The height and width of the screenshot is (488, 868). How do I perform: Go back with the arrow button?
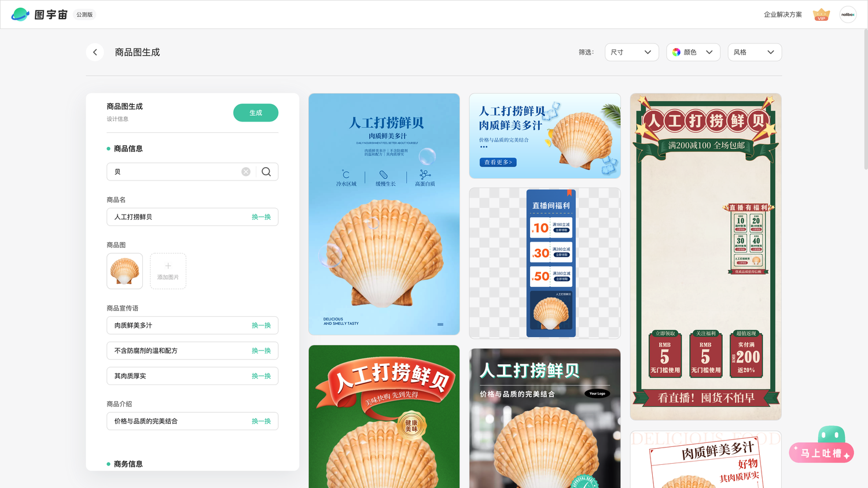95,52
